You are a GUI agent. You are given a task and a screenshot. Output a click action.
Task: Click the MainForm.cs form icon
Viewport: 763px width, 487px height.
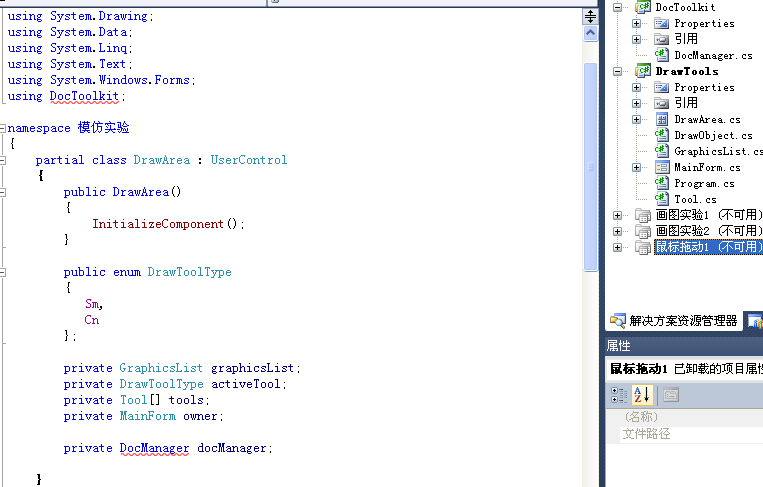click(x=662, y=167)
